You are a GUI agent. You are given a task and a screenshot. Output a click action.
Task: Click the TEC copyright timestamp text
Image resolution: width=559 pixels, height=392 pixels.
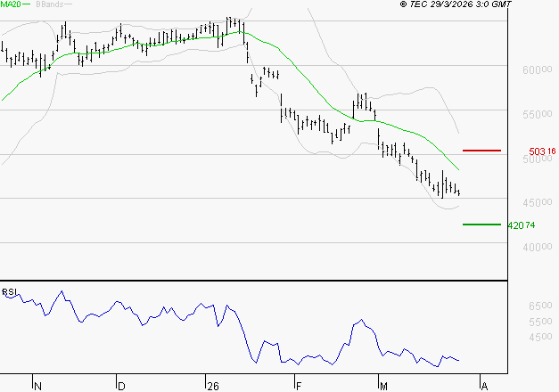pos(456,4)
